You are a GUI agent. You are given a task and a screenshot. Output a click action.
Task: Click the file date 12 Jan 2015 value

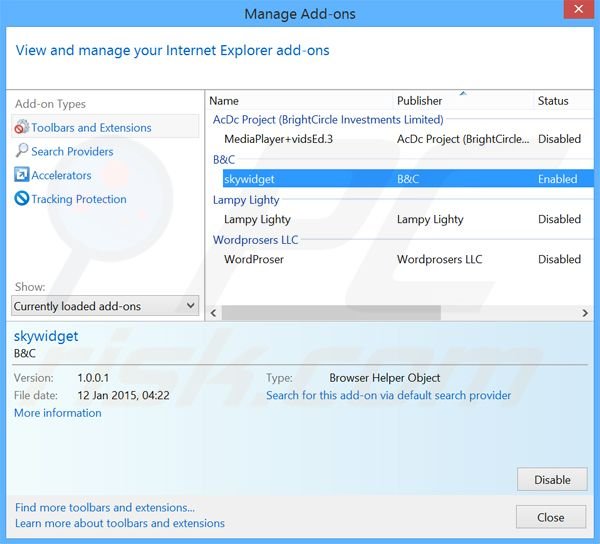(x=123, y=395)
